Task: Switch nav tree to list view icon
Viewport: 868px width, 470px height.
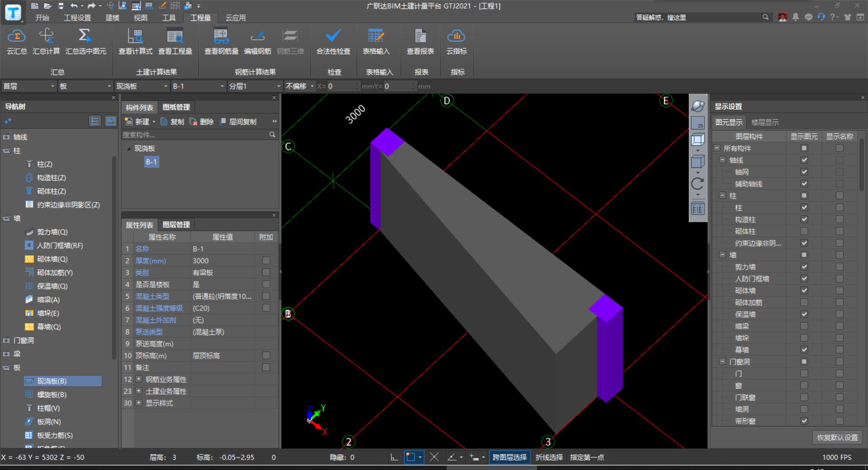Action: pos(94,121)
